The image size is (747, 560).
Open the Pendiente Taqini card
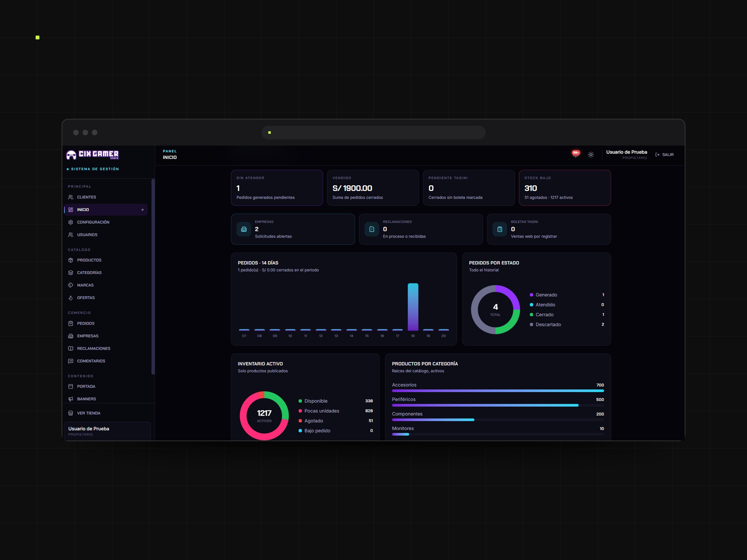pyautogui.click(x=469, y=188)
